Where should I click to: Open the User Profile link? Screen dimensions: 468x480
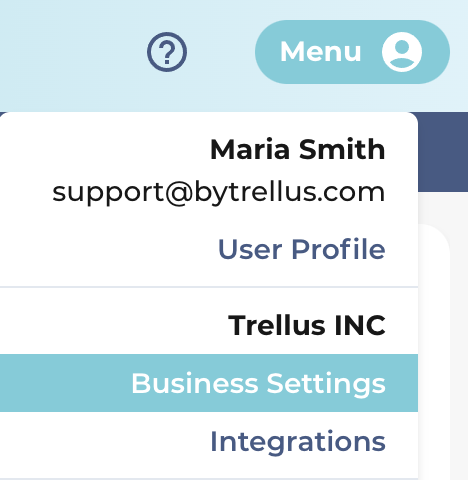point(302,249)
